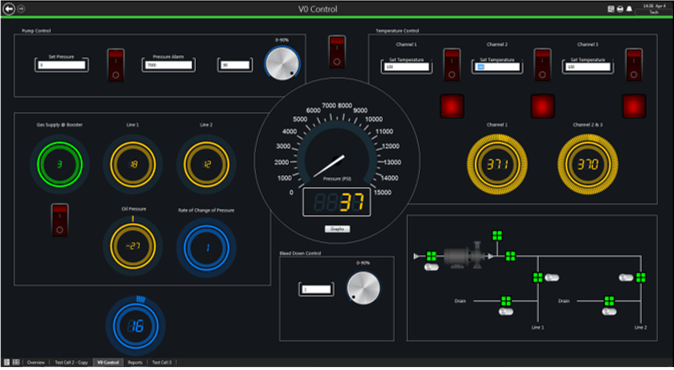Click the Line 1 yellow pressure gauge

point(133,164)
